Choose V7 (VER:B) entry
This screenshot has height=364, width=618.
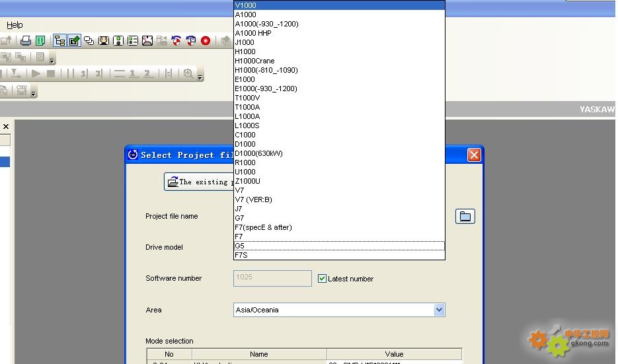coord(339,200)
